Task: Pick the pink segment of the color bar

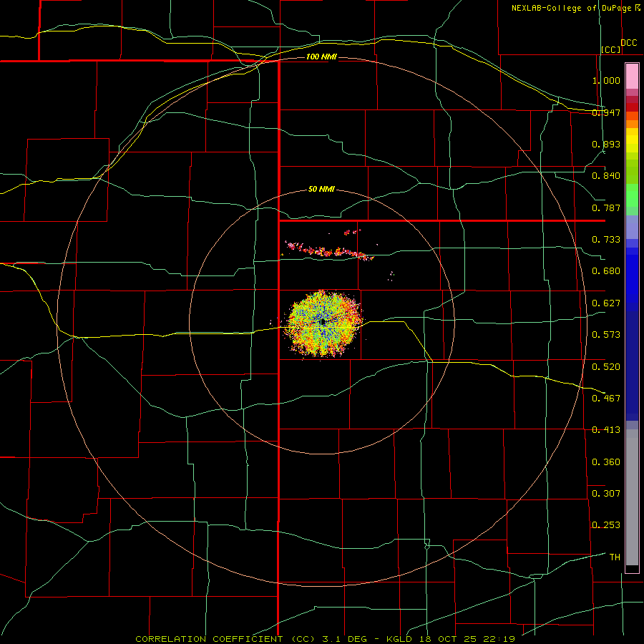Action: [x=632, y=77]
